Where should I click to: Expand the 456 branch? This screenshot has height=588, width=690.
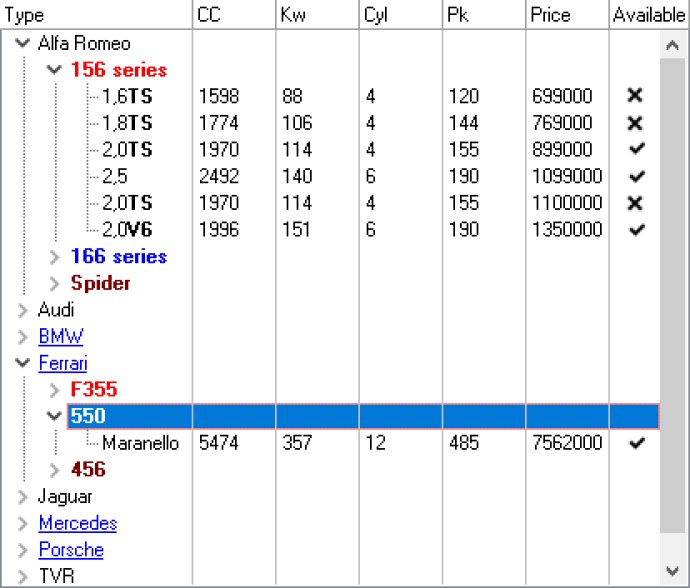[54, 470]
